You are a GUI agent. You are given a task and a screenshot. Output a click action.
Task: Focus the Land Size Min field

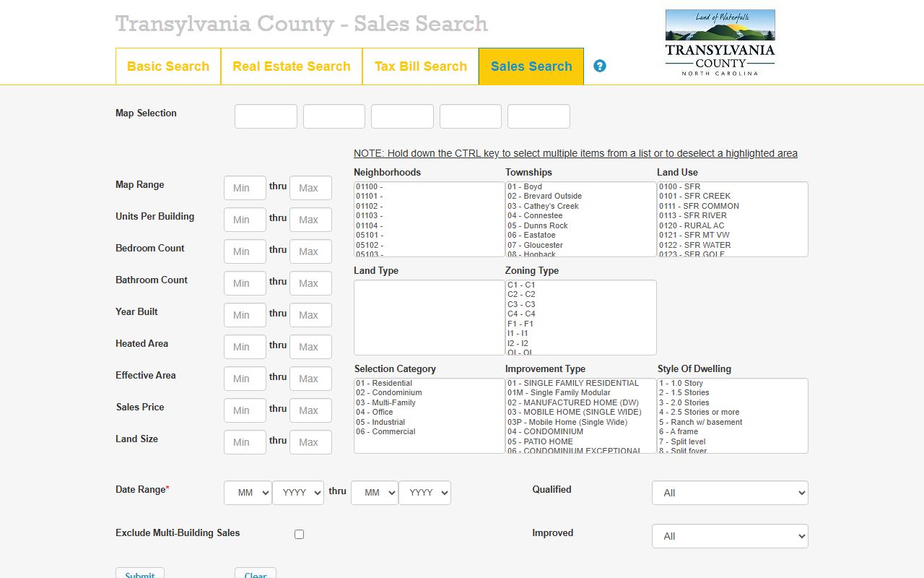[245, 442]
